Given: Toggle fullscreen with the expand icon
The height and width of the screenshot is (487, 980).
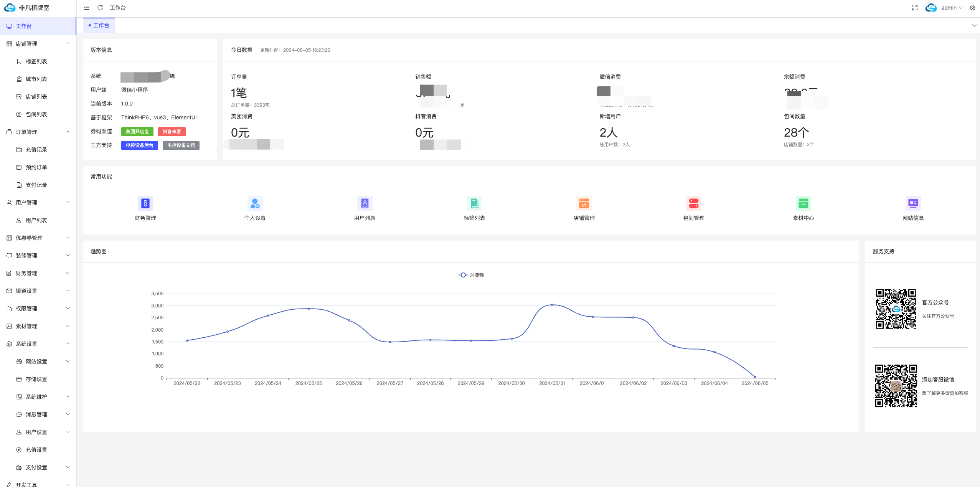Looking at the screenshot, I should click(x=915, y=8).
